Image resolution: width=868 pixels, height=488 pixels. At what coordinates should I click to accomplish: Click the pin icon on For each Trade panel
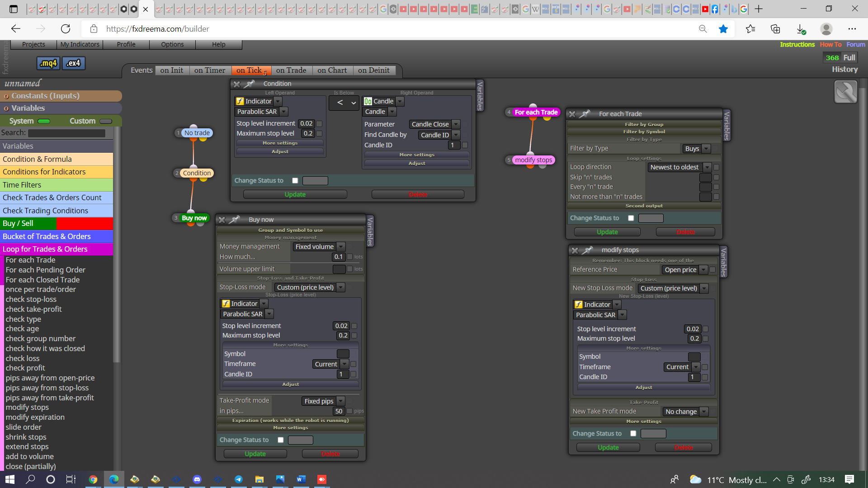point(585,114)
